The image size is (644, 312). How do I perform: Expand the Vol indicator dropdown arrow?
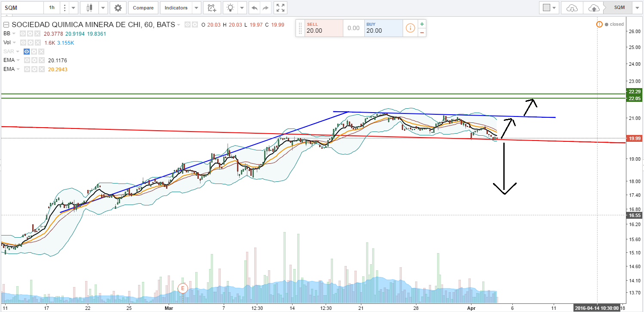[x=14, y=43]
